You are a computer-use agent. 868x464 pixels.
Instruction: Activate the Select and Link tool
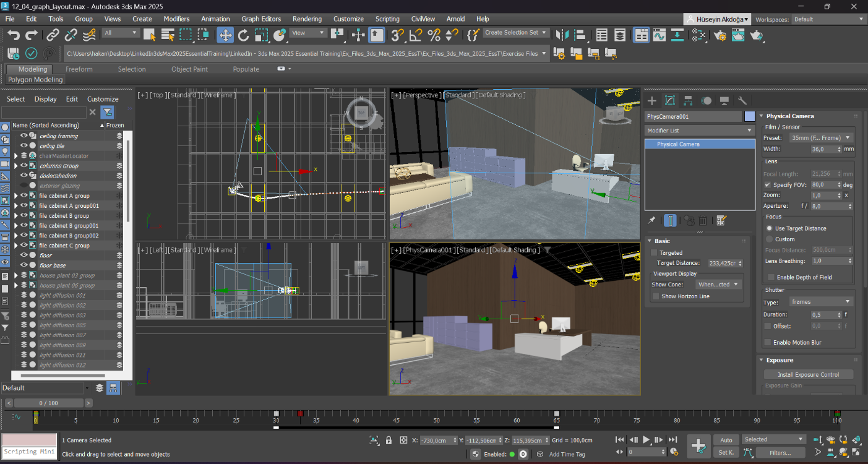[x=54, y=35]
